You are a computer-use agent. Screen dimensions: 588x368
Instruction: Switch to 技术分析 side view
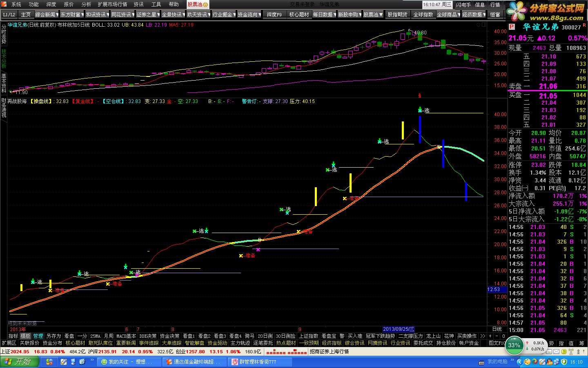coord(4,59)
